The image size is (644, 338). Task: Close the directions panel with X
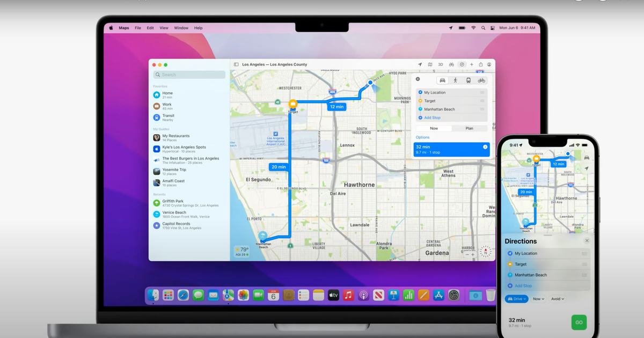coord(418,79)
